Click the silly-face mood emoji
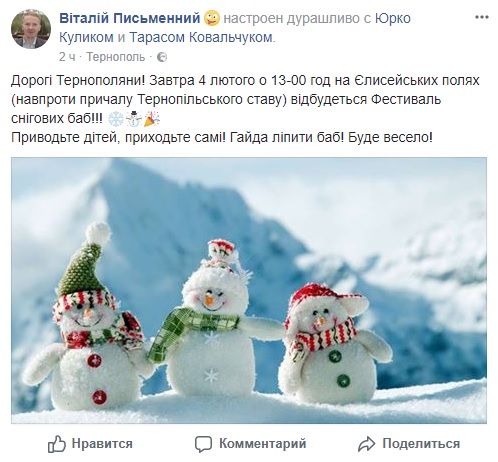The height and width of the screenshot is (462, 498). 212,18
